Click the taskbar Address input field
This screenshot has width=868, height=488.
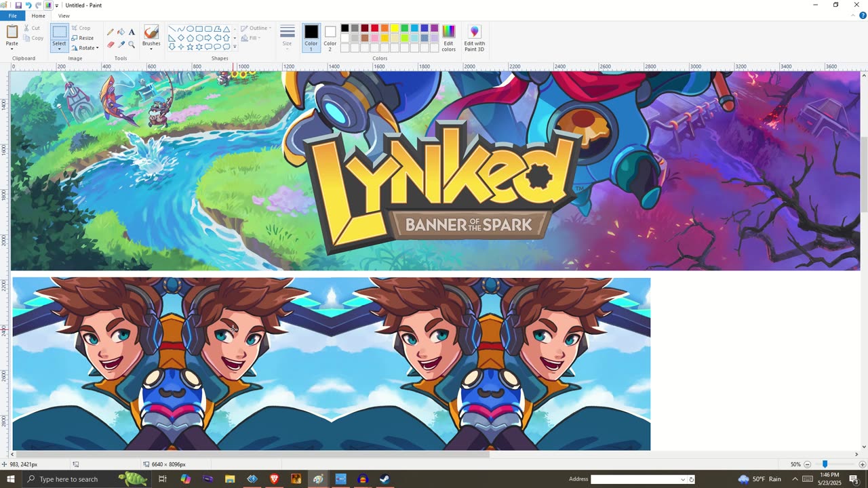634,479
